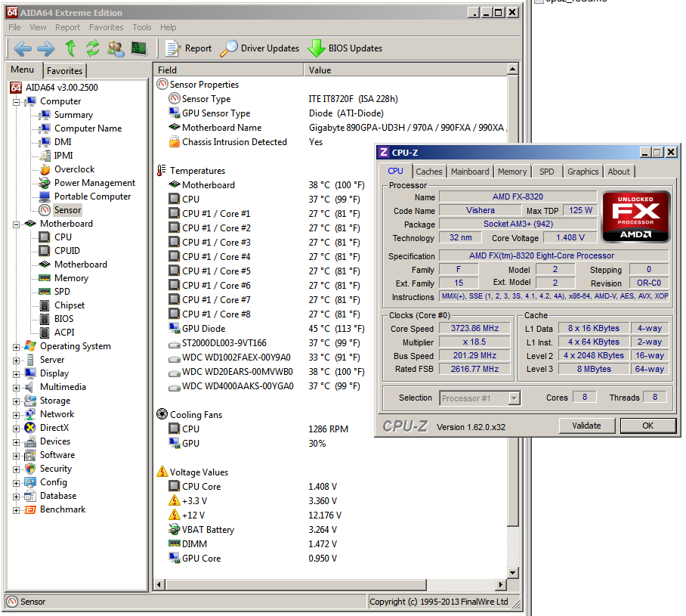Open the Processor #1 selection dropdown

[x=514, y=398]
